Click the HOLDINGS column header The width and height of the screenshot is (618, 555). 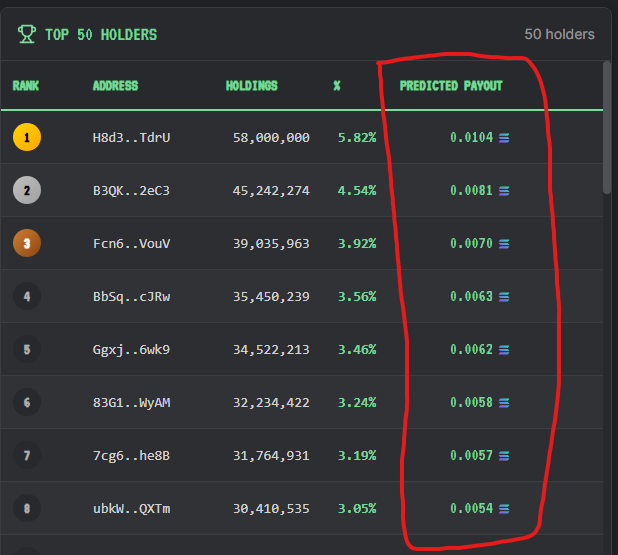251,86
